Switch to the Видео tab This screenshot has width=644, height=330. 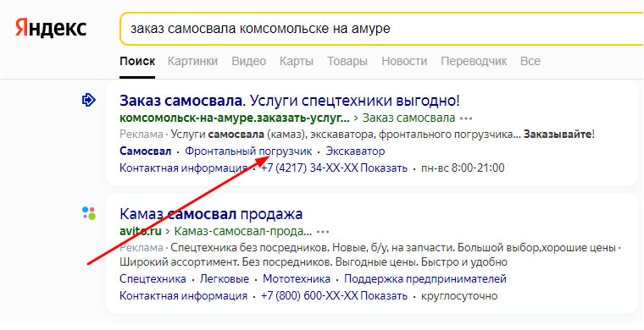pyautogui.click(x=249, y=62)
